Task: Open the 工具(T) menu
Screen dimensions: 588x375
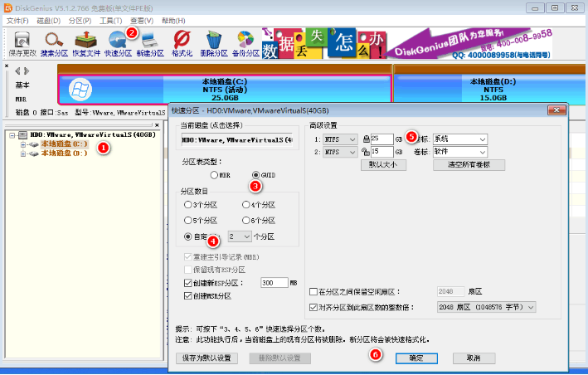Action: [x=110, y=21]
